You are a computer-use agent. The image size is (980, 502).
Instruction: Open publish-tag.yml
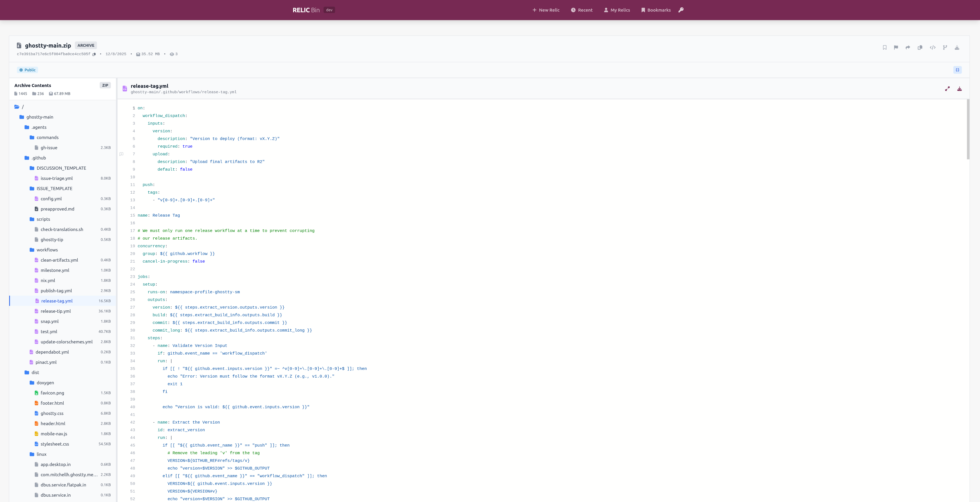pos(62,291)
